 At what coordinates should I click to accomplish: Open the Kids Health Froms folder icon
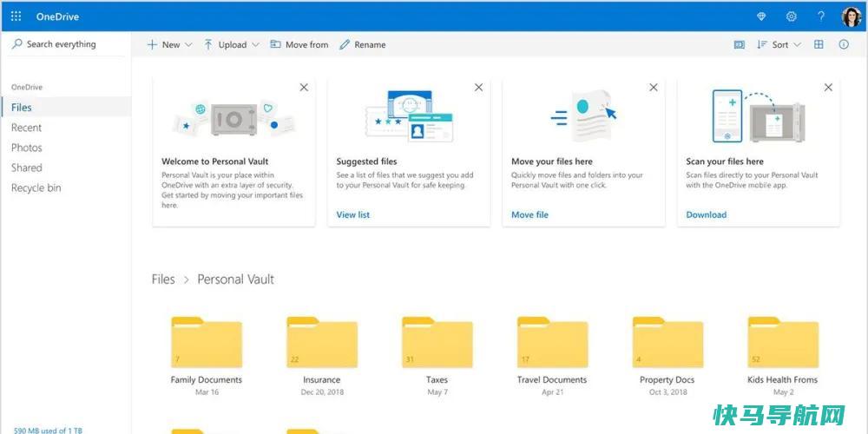pyautogui.click(x=783, y=342)
